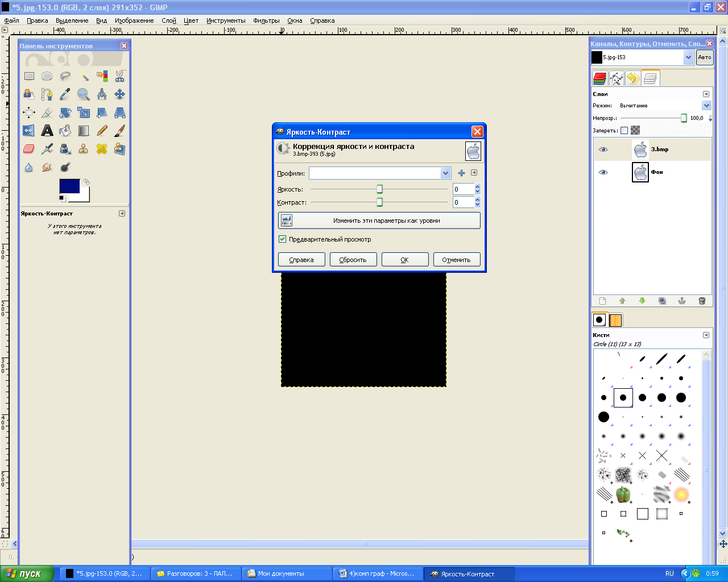Image resolution: width=728 pixels, height=582 pixels.
Task: Select the Paths tool in toolbox
Action: (x=47, y=94)
